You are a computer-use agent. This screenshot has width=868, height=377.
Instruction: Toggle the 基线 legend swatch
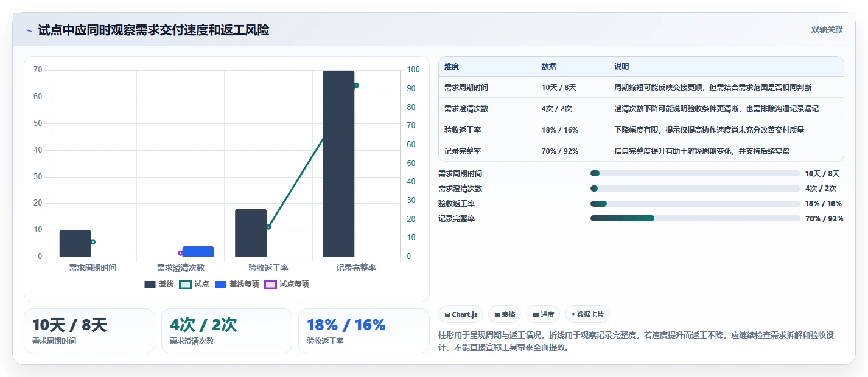[150, 285]
